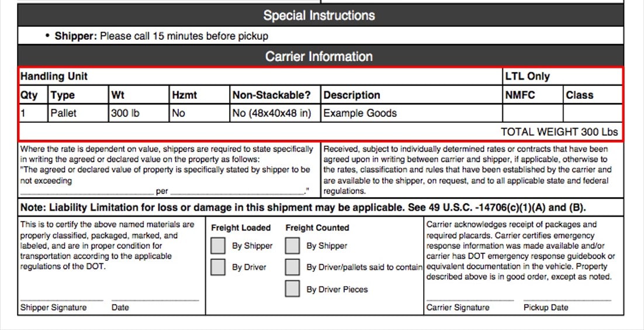This screenshot has height=330, width=644.
Task: Click the Example Goods description cell
Action: coord(411,113)
